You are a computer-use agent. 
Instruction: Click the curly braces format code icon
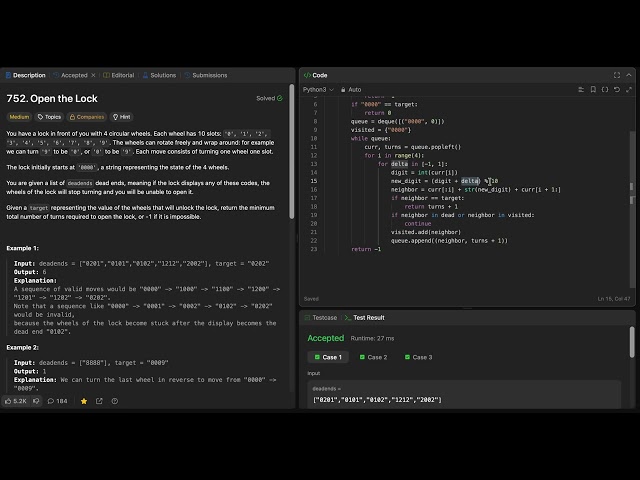[x=605, y=89]
